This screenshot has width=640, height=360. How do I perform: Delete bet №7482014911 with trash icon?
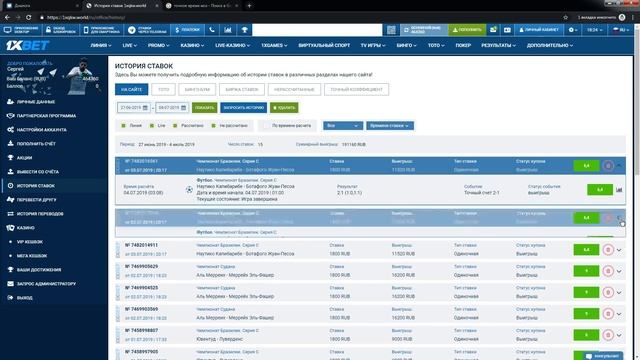608,249
